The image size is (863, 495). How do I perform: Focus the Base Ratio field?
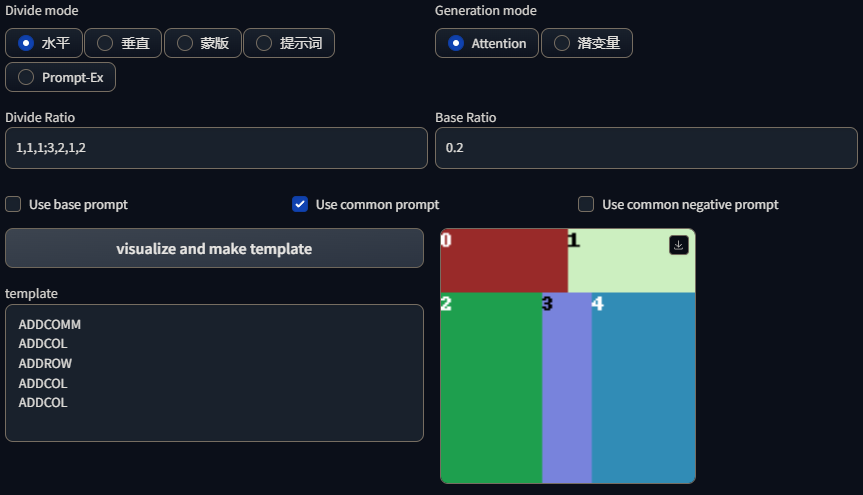(x=646, y=148)
